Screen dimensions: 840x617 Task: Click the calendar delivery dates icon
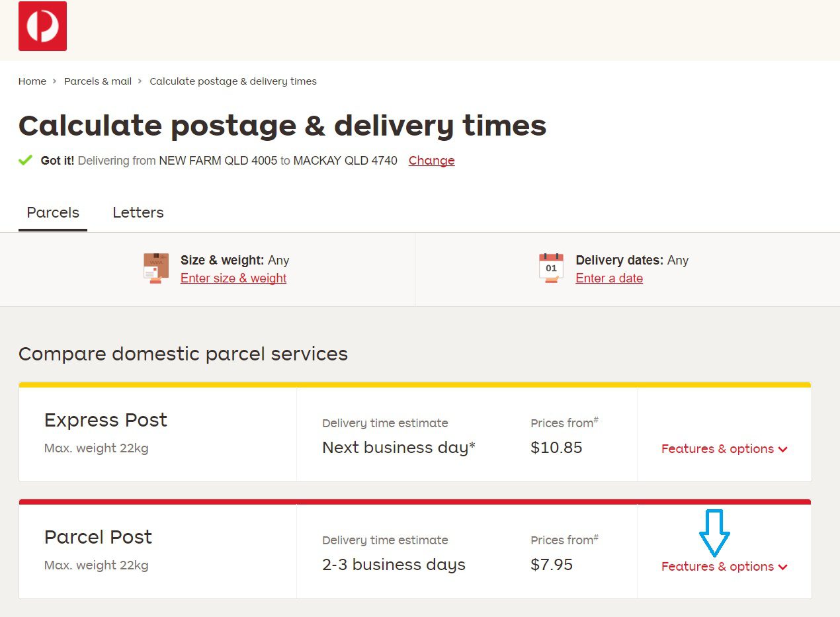(551, 267)
